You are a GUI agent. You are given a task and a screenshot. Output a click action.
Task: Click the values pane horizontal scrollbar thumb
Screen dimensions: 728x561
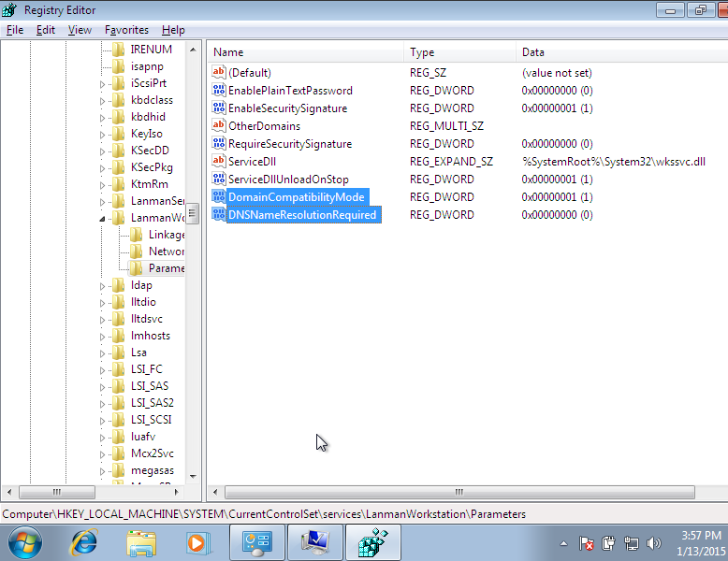tap(459, 492)
